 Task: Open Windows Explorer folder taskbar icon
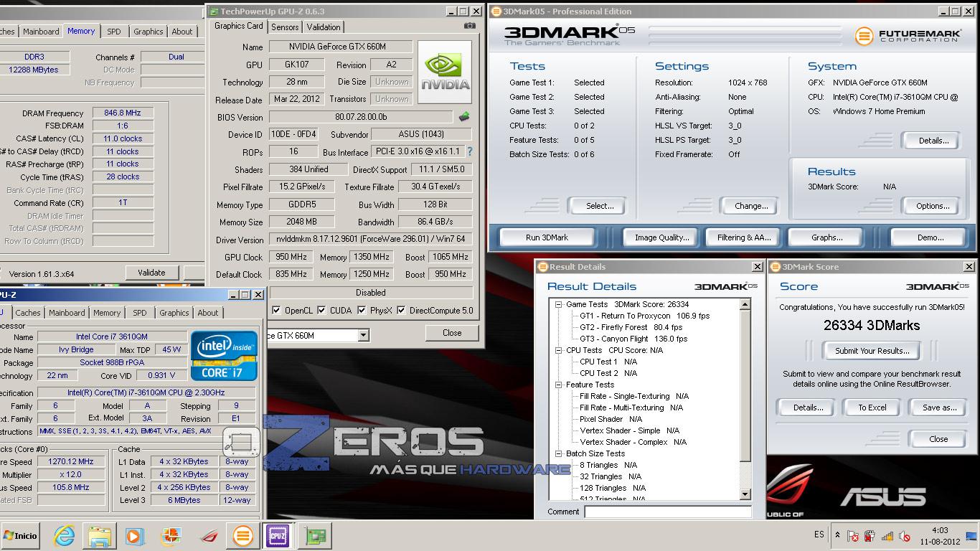[x=100, y=535]
